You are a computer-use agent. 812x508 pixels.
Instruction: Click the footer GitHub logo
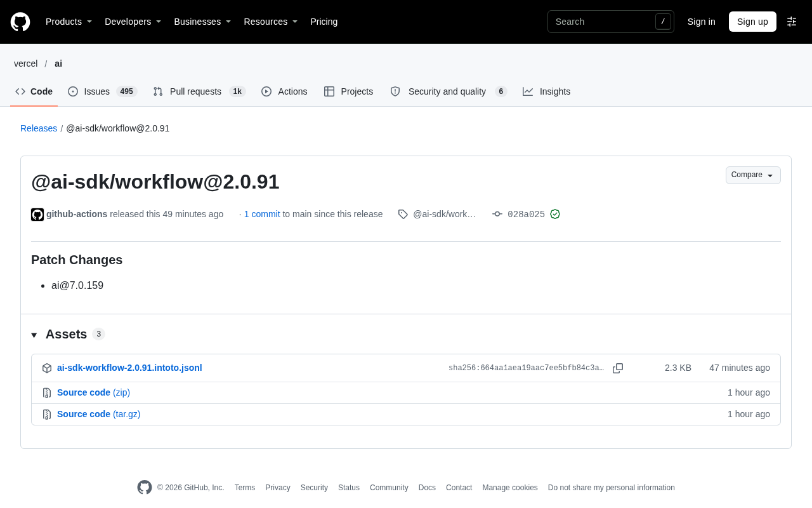[x=145, y=488]
